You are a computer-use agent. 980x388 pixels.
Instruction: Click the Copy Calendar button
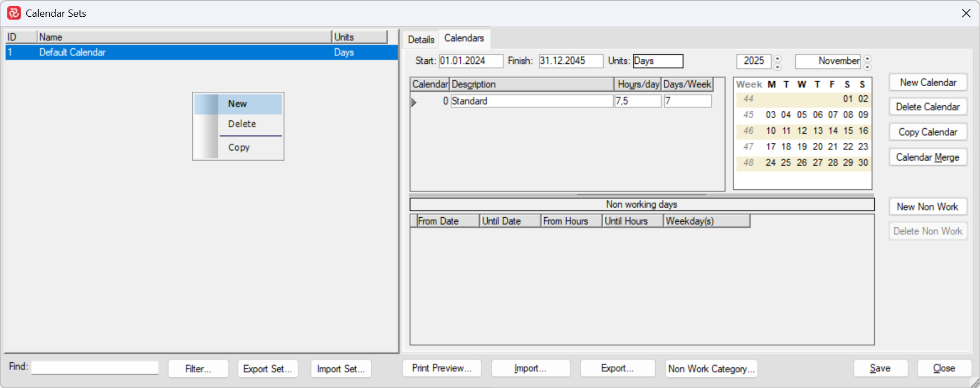[928, 132]
